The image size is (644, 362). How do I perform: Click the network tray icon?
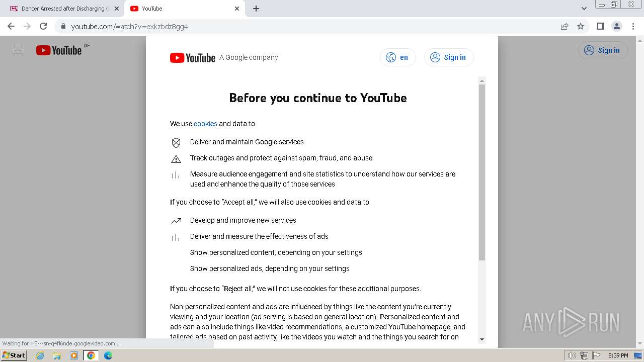[x=584, y=355]
